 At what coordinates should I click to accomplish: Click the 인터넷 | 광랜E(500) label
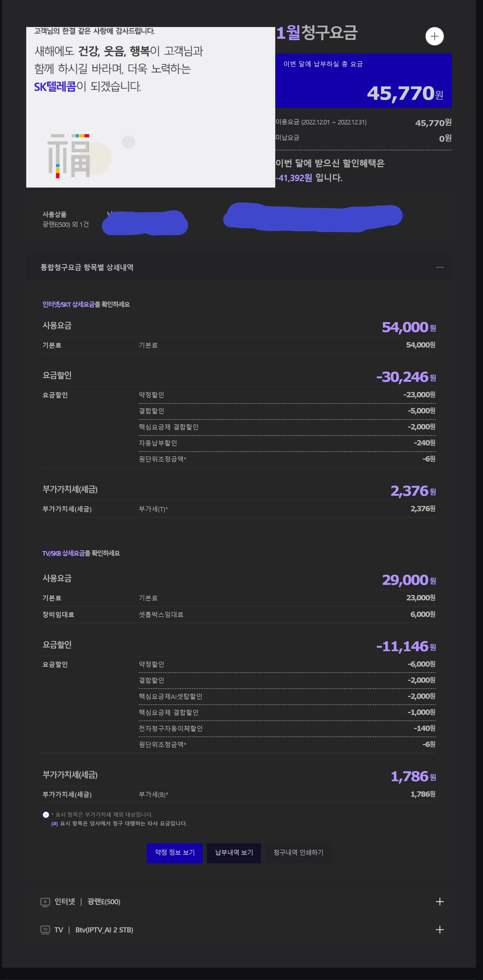point(87,902)
